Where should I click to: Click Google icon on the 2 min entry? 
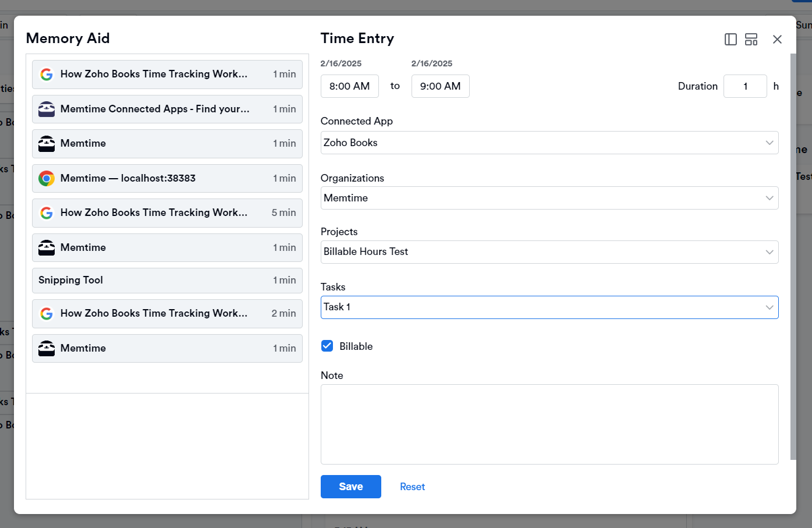pos(47,314)
